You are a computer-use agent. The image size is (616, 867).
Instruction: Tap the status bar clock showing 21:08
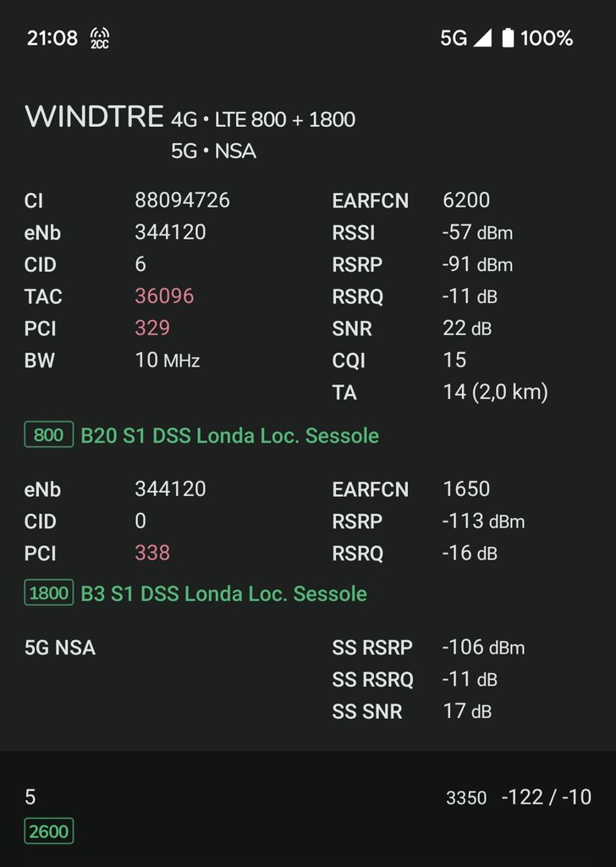[x=52, y=37]
